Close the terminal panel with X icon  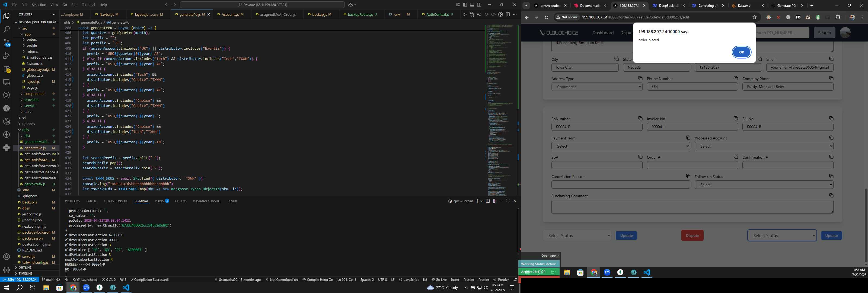515,201
